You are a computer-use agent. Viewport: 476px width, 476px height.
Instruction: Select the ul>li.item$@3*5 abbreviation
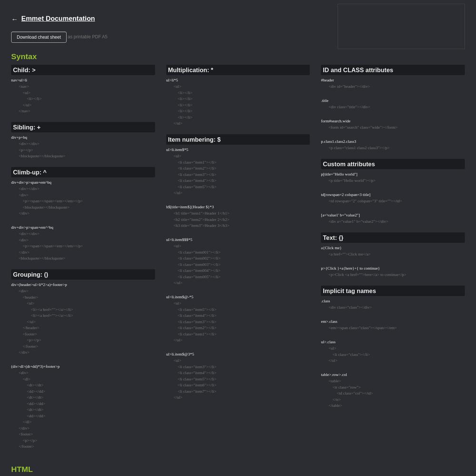(180, 354)
